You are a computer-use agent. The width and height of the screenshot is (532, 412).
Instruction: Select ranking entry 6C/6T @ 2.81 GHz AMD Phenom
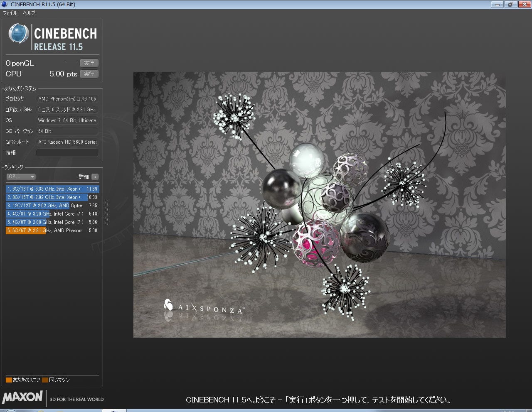52,231
